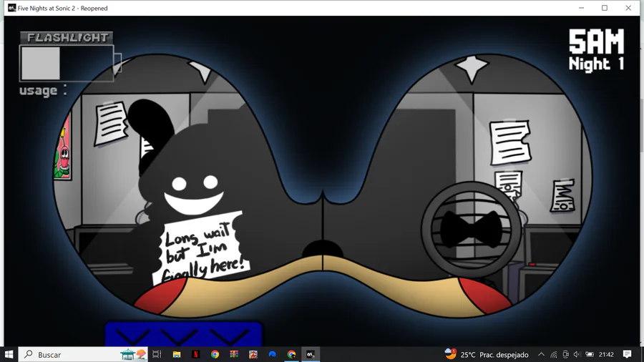Click the Five Nights at Sonic taskbar icon
This screenshot has height=362, width=644.
point(311,354)
